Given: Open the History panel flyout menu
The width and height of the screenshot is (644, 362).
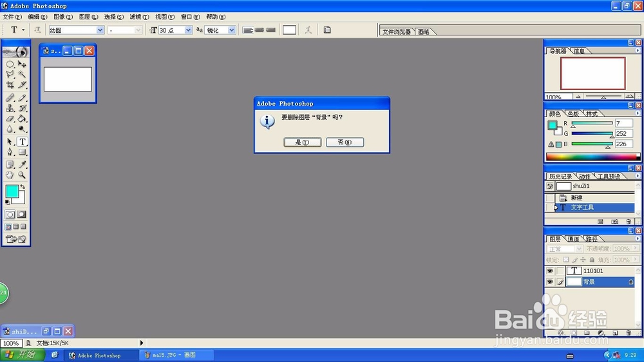Looking at the screenshot, I should click(638, 176).
